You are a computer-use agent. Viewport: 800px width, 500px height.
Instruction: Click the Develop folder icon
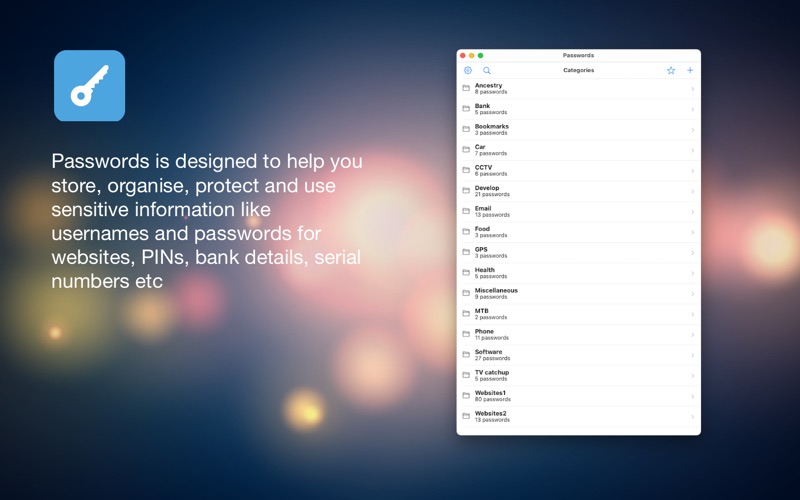click(466, 190)
